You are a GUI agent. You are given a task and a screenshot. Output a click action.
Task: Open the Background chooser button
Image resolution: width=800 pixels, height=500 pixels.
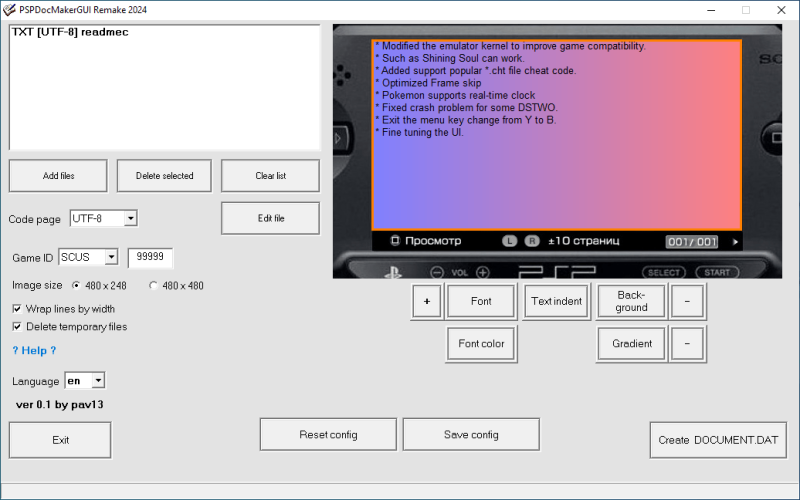[x=632, y=301]
